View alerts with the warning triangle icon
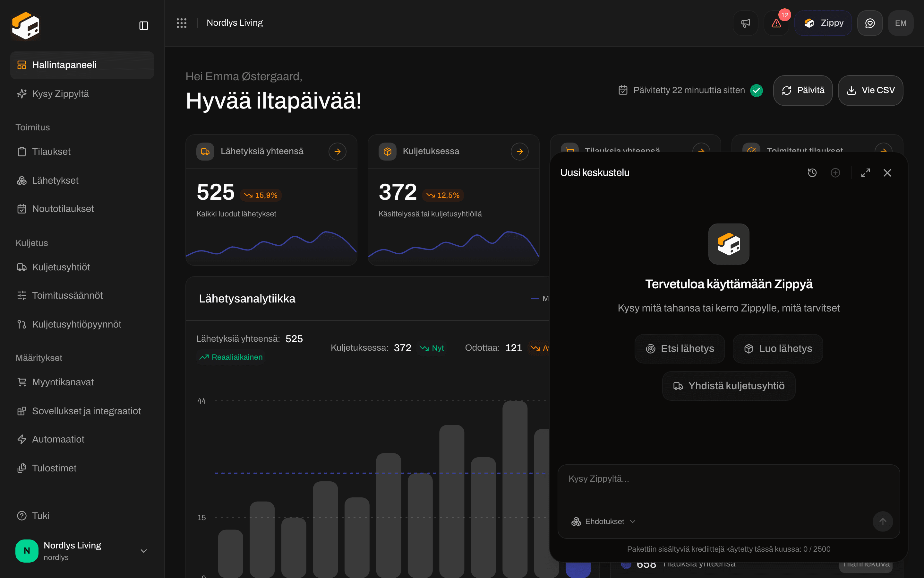 [x=776, y=23]
